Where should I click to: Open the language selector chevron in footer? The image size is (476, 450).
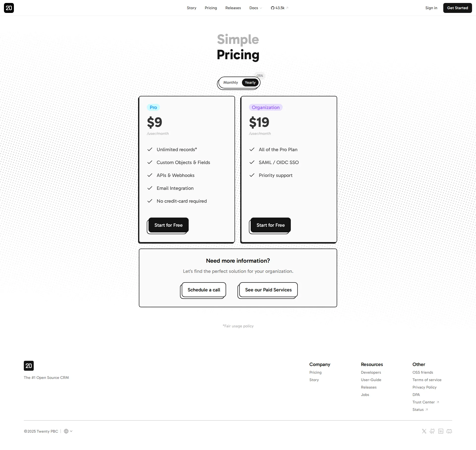(71, 431)
